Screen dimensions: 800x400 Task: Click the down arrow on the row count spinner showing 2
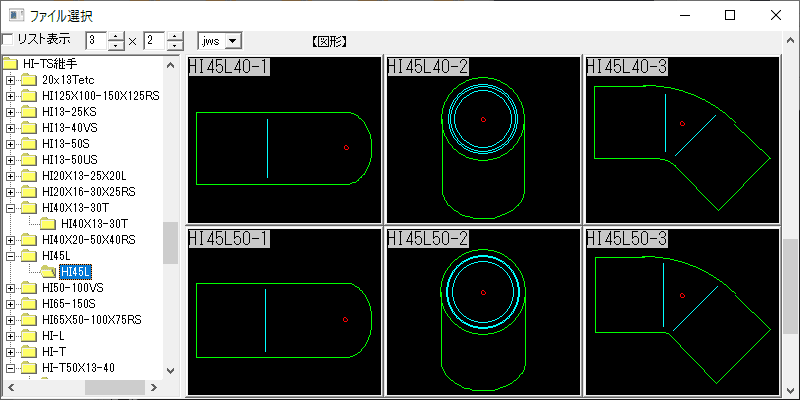pyautogui.click(x=175, y=46)
